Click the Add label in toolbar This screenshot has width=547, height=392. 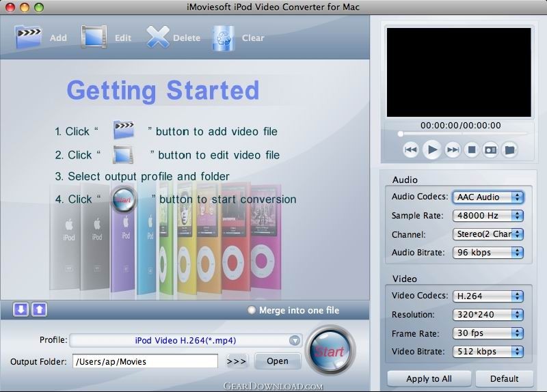click(x=58, y=38)
